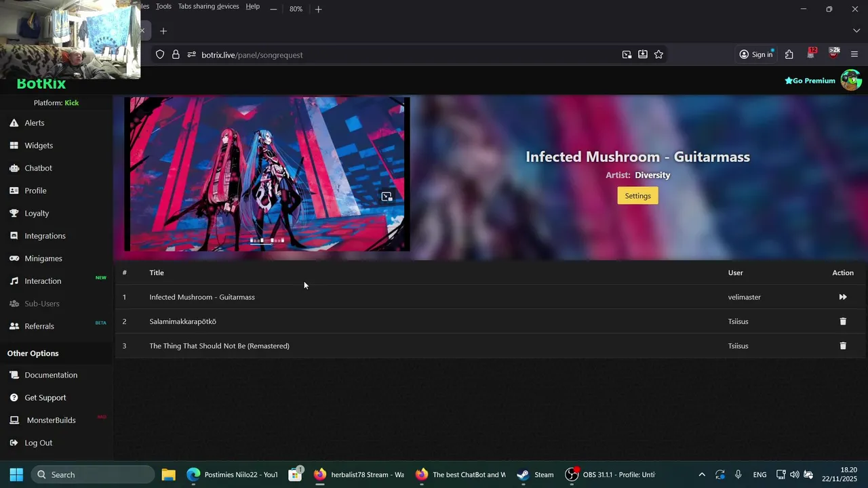Open the Minigames section
The width and height of the screenshot is (868, 488).
click(43, 258)
